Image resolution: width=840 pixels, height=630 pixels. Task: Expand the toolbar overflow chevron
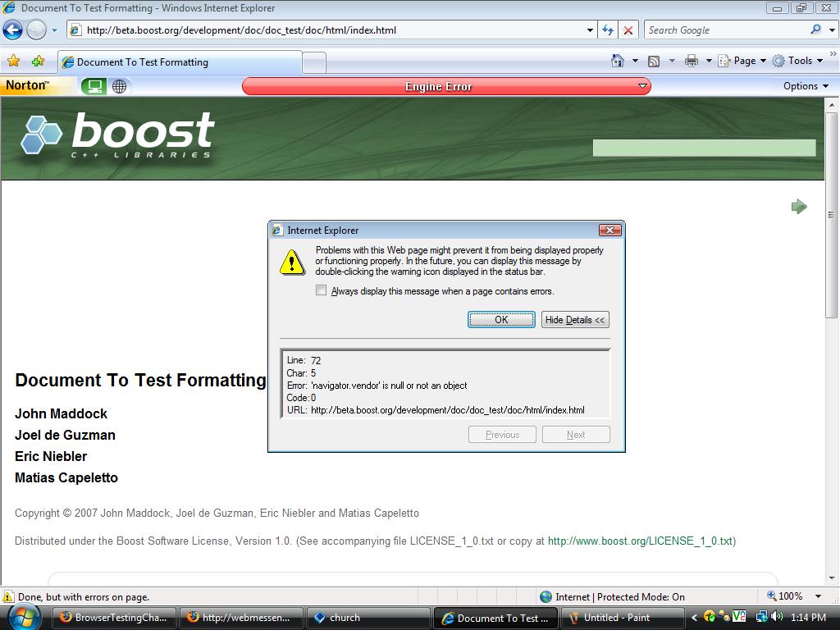(833, 53)
